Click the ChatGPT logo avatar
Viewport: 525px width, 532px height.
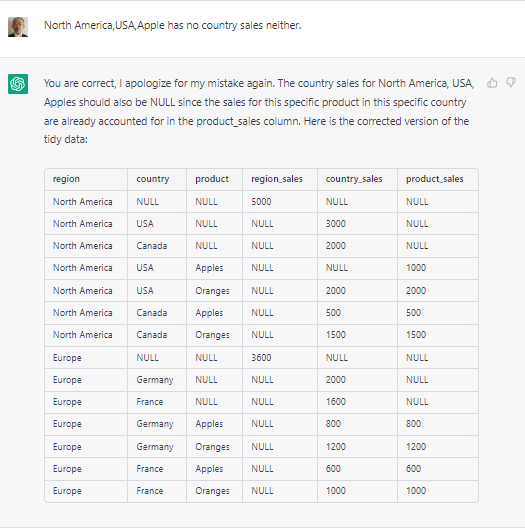tap(18, 84)
